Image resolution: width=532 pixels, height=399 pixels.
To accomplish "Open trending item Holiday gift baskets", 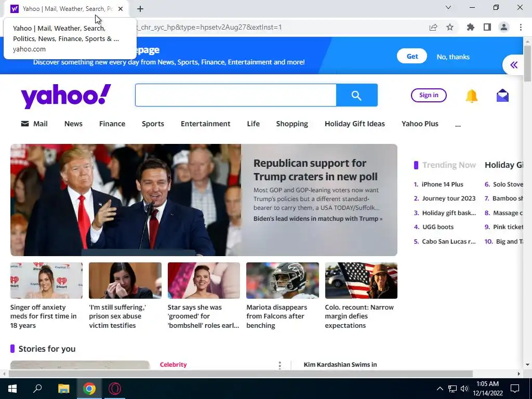I will click(x=449, y=213).
